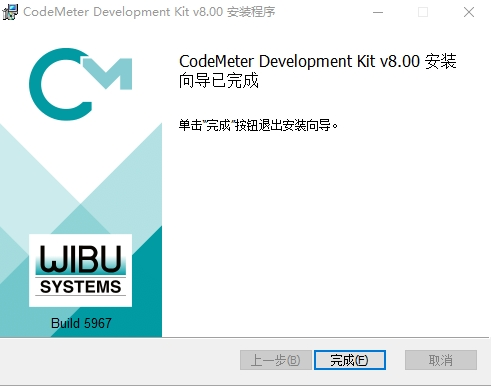Click the disabled 取消 cancel button

point(441,360)
